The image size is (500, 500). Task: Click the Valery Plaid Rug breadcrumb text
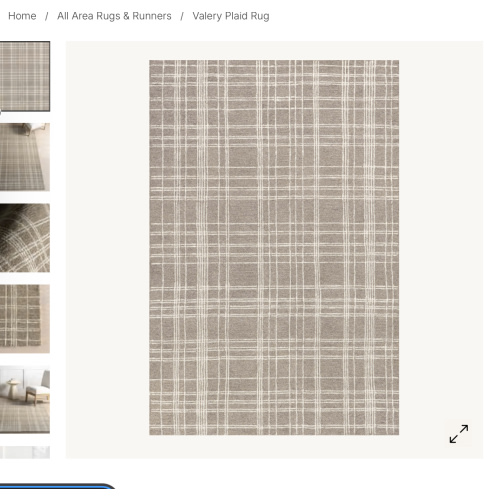click(x=231, y=16)
